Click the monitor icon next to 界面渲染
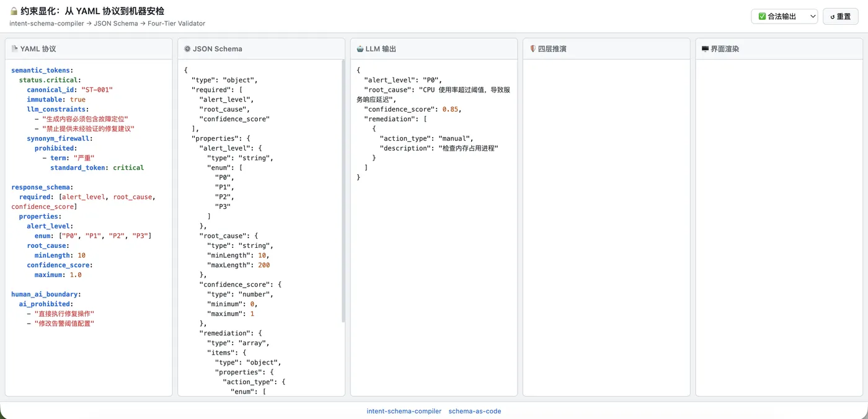868x419 pixels. coord(705,48)
